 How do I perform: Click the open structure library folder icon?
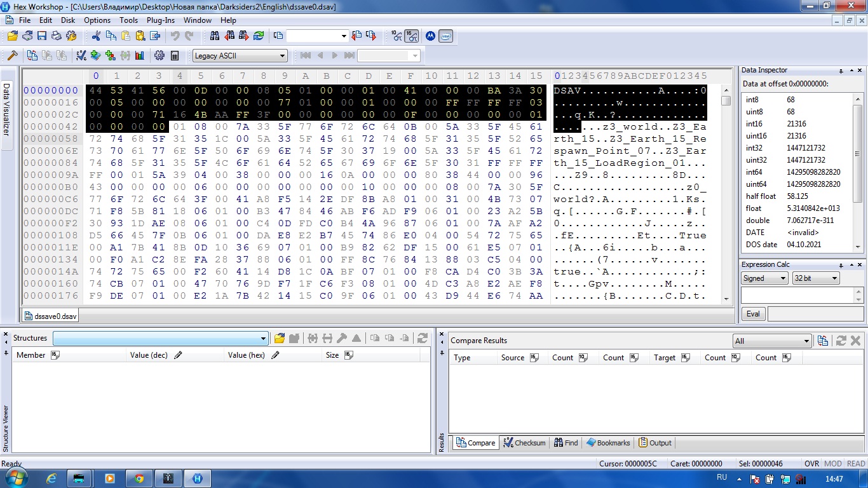coord(279,339)
